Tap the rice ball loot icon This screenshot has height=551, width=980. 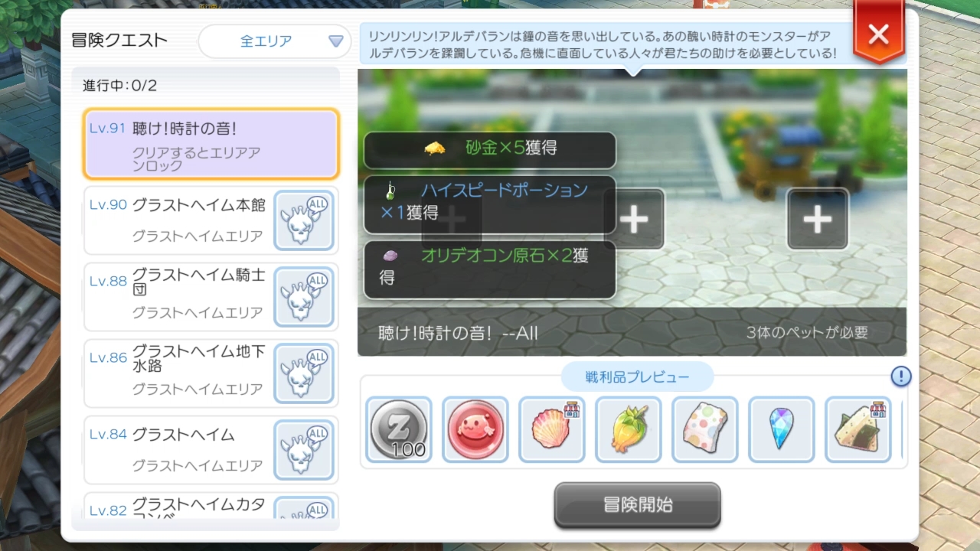pyautogui.click(x=858, y=429)
